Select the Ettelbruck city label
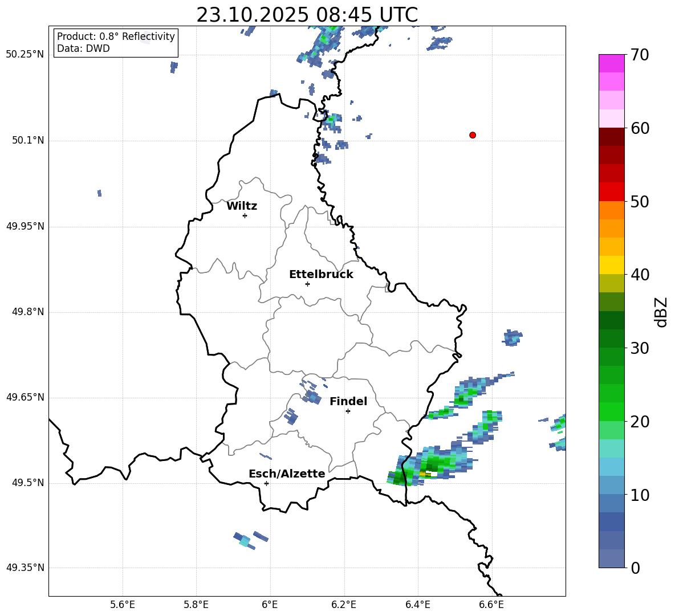 pyautogui.click(x=321, y=275)
